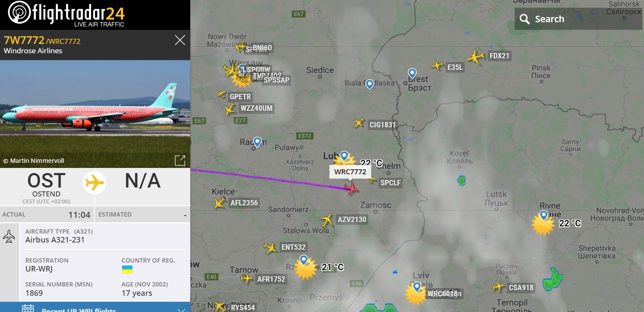Click the Rivne 22 °C weather sun icon

point(543,225)
